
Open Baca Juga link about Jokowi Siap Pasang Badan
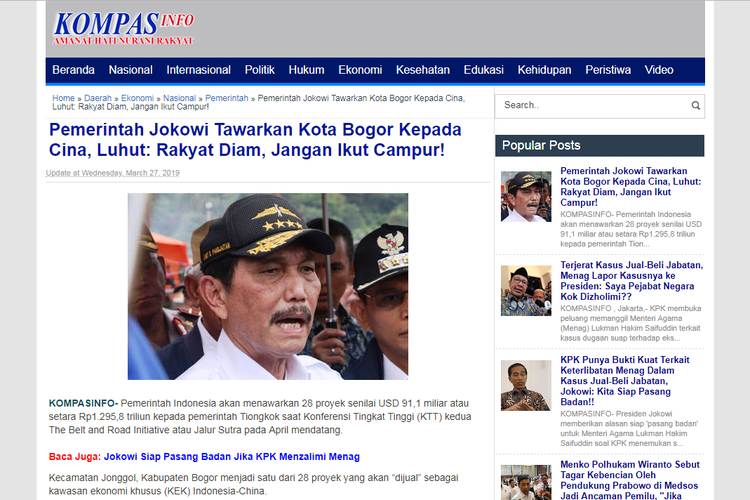click(x=232, y=456)
